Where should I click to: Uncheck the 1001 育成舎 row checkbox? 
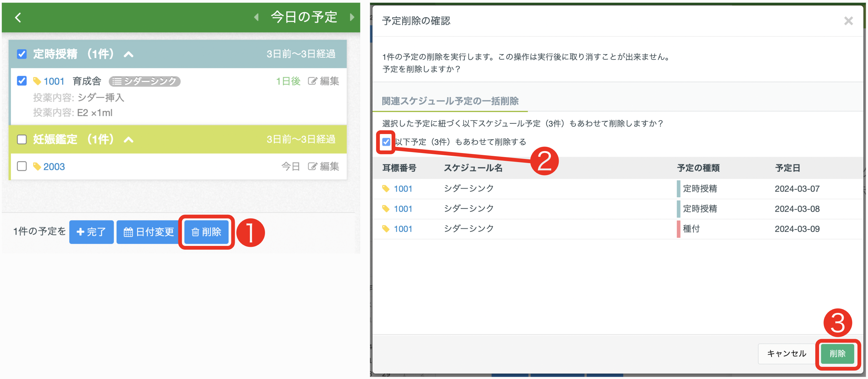click(x=22, y=81)
